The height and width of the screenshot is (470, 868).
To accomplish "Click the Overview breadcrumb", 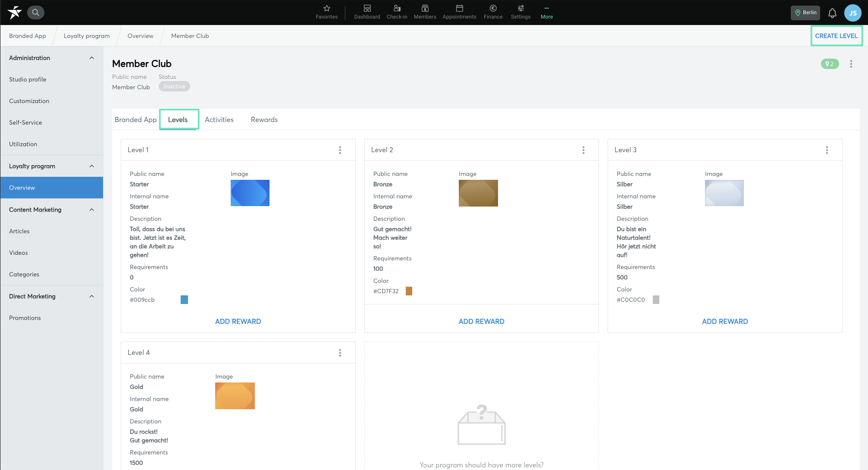I will 140,36.
